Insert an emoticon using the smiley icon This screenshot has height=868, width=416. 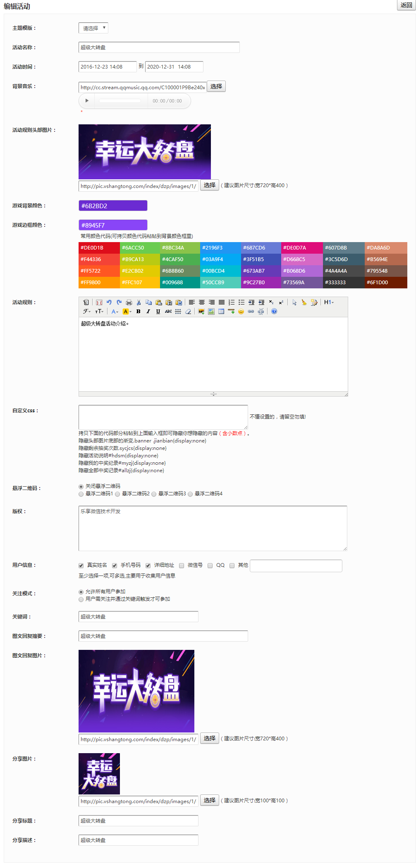[241, 312]
